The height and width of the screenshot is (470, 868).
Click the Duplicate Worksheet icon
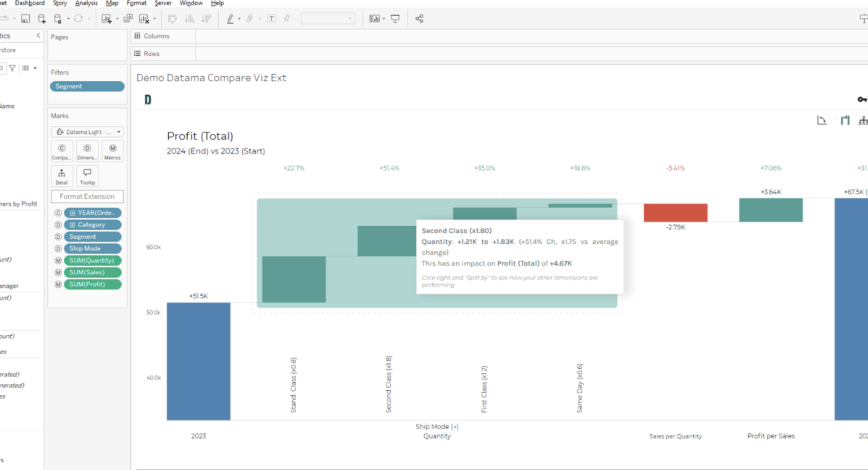tap(128, 19)
